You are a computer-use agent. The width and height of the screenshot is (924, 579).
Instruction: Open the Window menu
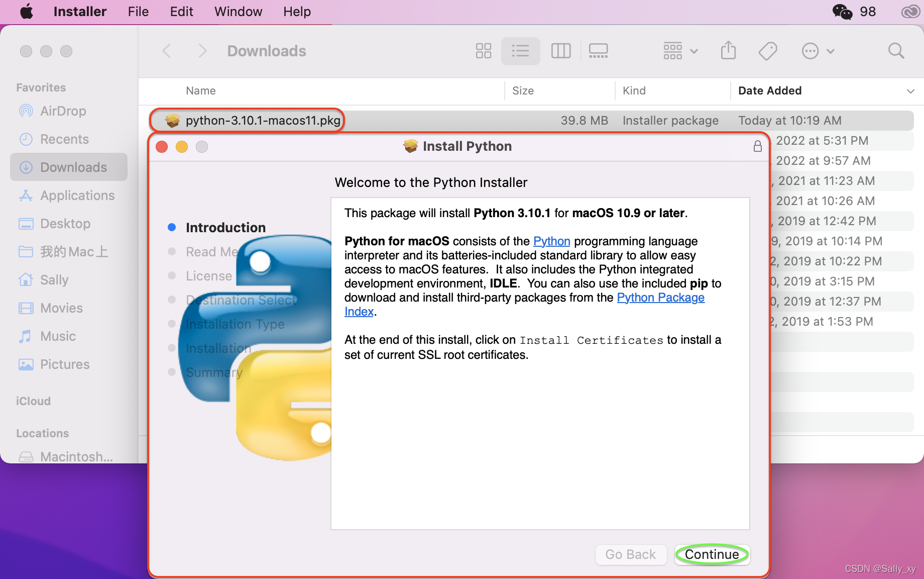click(x=238, y=11)
